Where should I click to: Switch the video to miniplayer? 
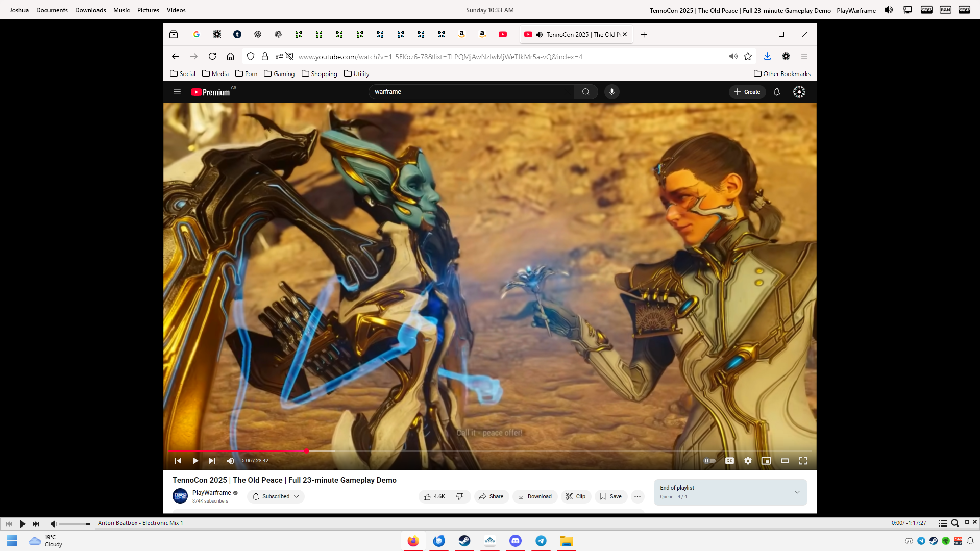766,461
